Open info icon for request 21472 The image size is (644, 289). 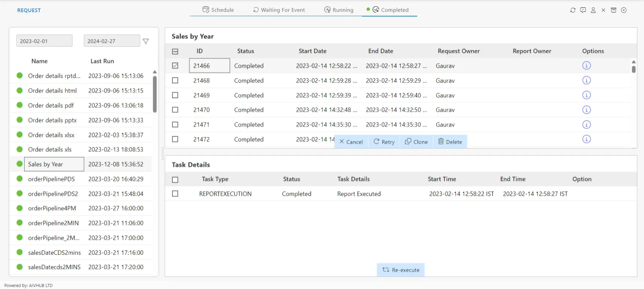pyautogui.click(x=586, y=139)
